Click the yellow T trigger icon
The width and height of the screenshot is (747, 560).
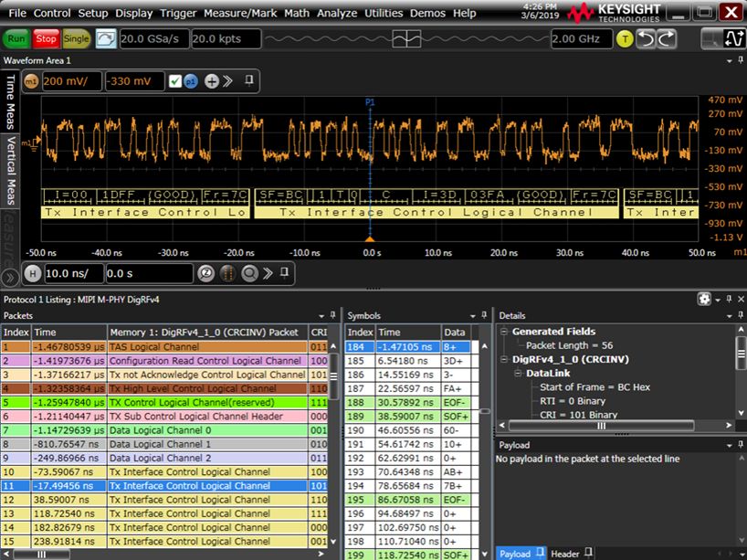(x=625, y=39)
